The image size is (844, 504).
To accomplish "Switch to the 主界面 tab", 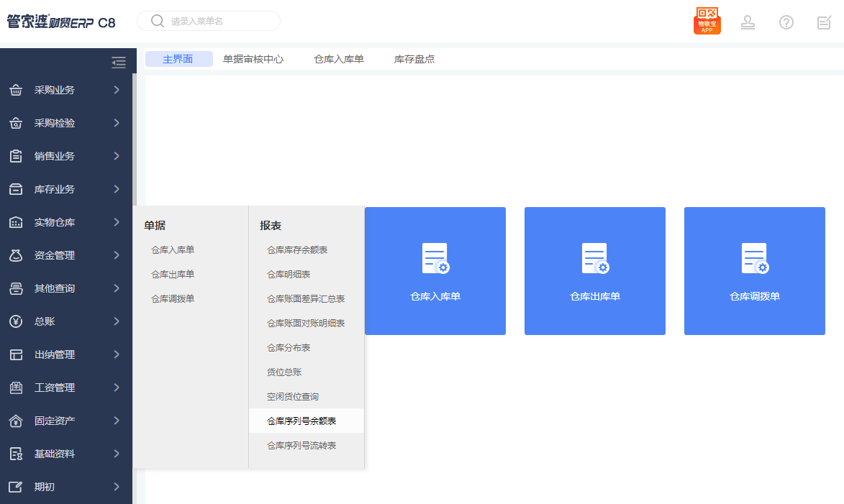I will 178,59.
